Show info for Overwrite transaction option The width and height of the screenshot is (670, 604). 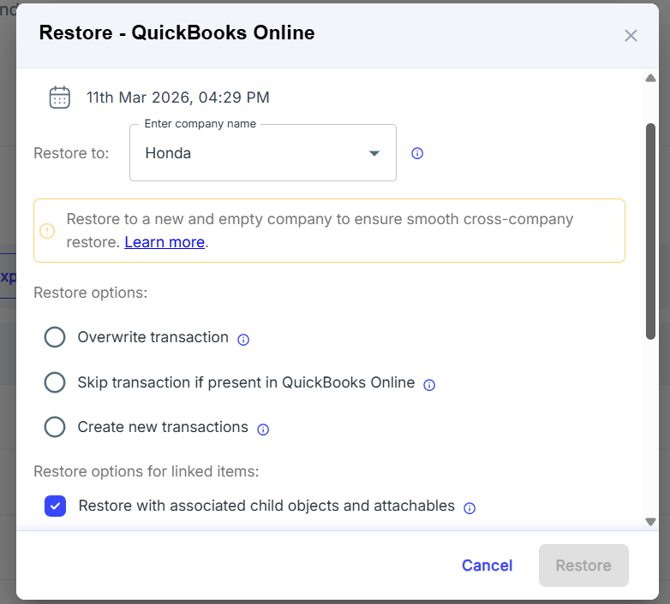coord(243,339)
